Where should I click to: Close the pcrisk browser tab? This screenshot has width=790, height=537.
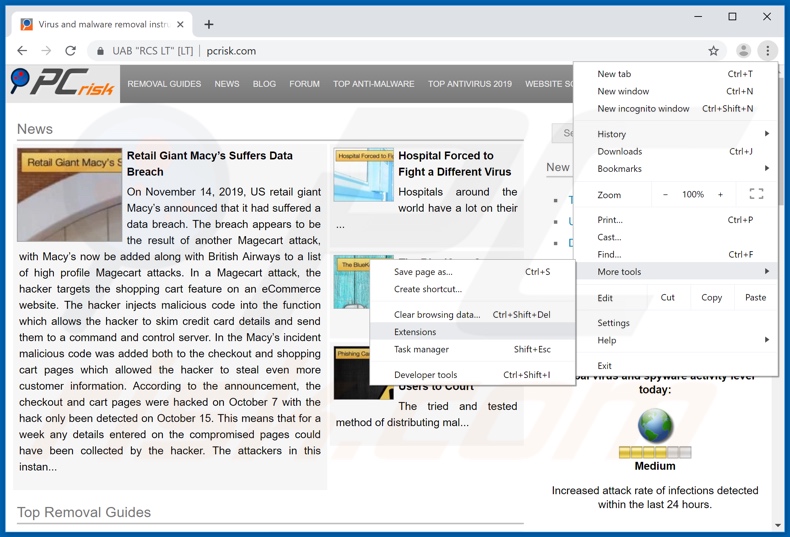pyautogui.click(x=180, y=24)
